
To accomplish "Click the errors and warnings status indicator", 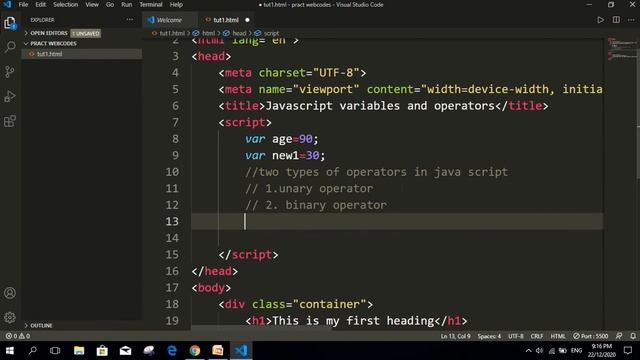I will (18, 336).
